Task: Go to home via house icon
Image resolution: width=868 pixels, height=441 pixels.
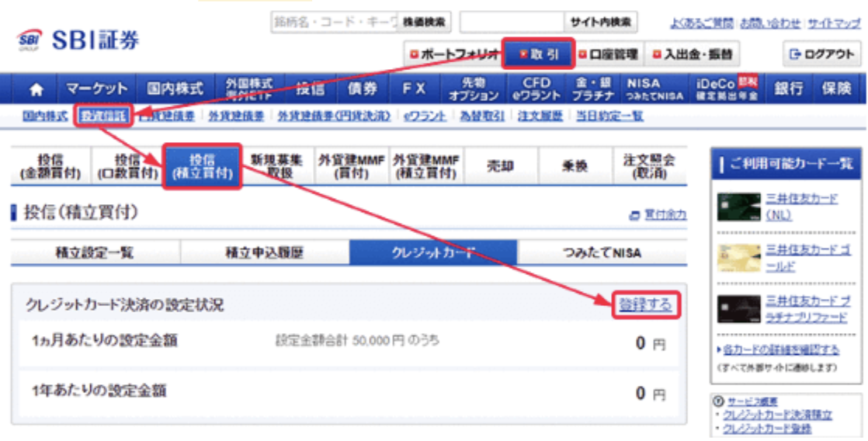Action: tap(36, 89)
